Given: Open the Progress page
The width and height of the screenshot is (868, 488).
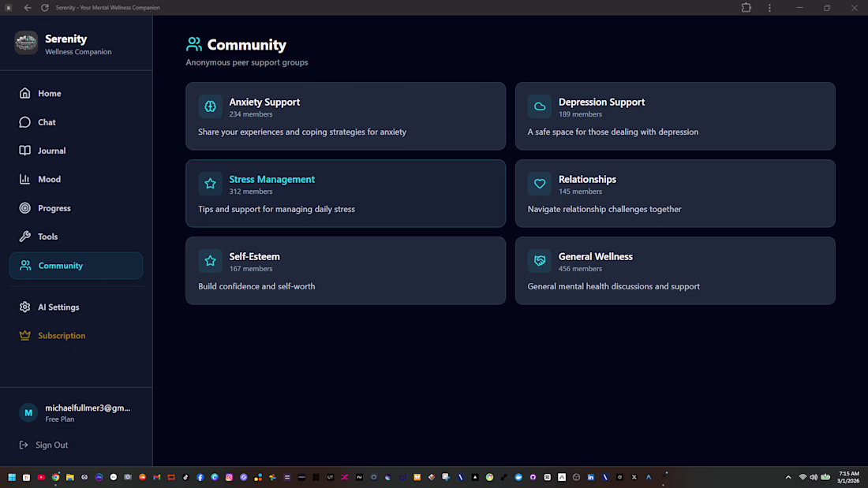Looking at the screenshot, I should coord(76,208).
